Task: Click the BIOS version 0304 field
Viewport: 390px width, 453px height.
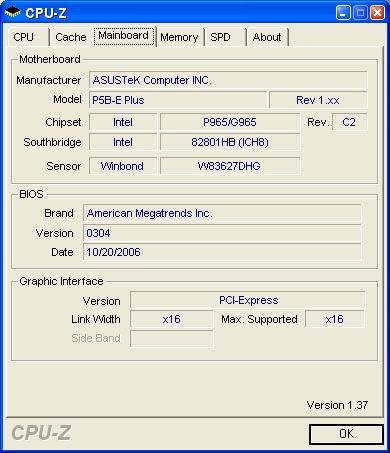Action: pos(222,233)
